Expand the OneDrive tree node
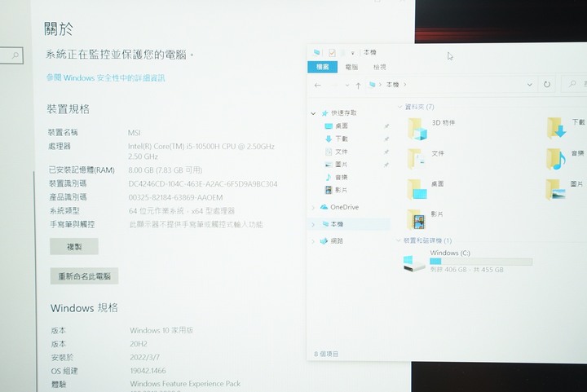Screen dimensions: 587x392 click(x=313, y=207)
